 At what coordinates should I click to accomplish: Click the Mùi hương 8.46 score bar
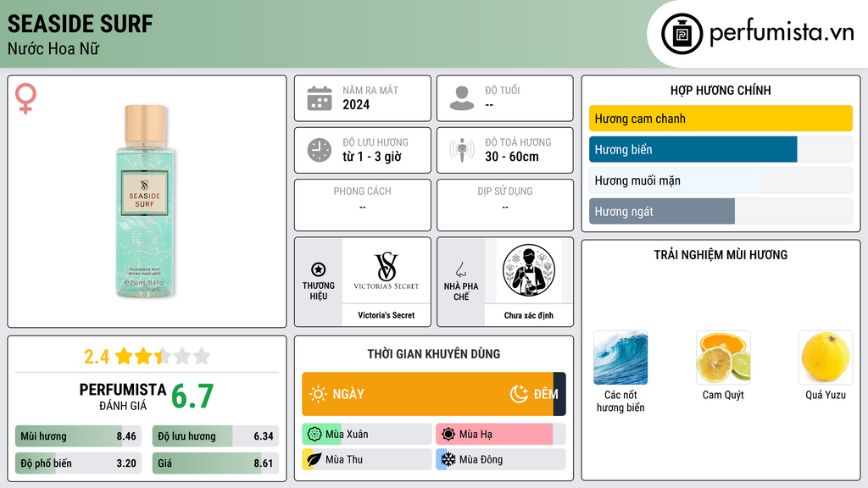tap(78, 436)
